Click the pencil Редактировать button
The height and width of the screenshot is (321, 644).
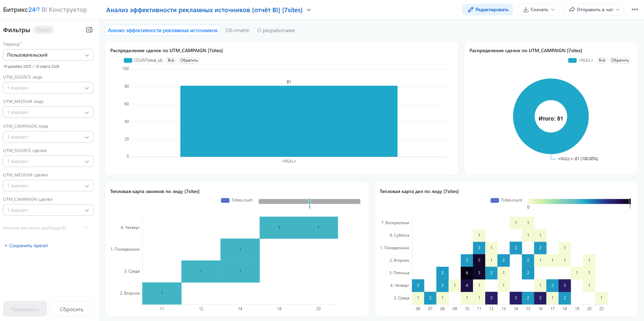pos(487,9)
